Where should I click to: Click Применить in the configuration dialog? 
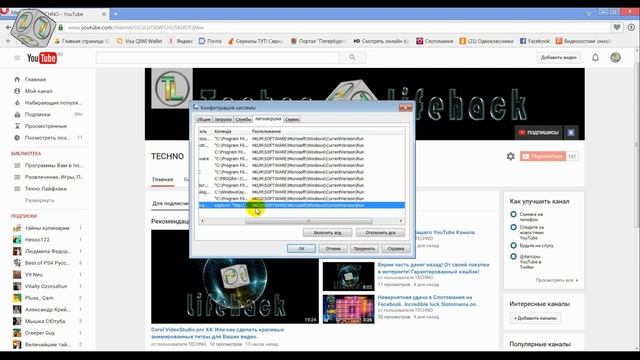tap(364, 249)
